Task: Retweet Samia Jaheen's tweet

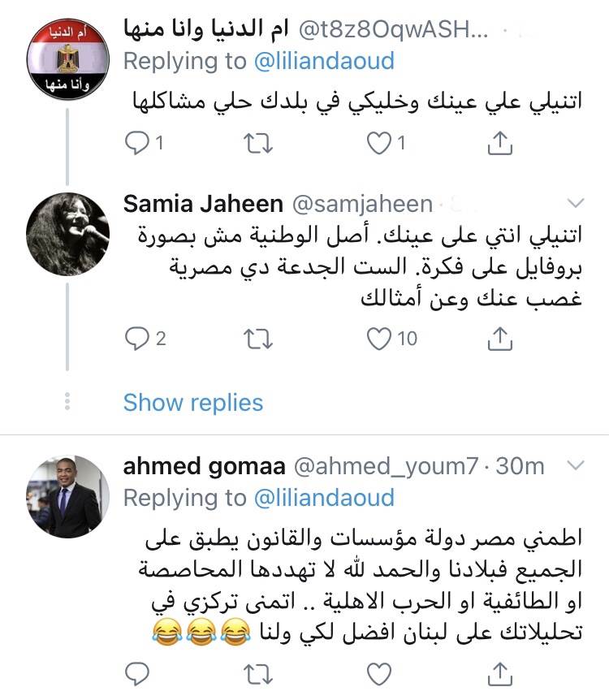Action: tap(259, 339)
